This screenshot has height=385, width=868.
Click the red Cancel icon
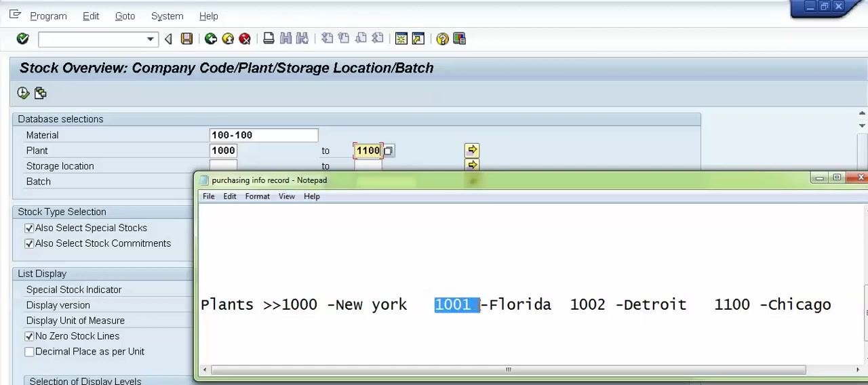(x=245, y=39)
